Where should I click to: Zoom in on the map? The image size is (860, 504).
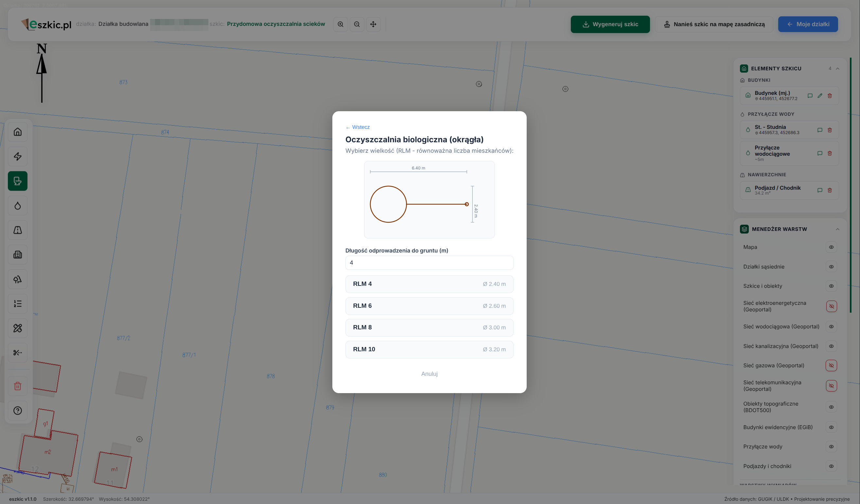coord(341,24)
